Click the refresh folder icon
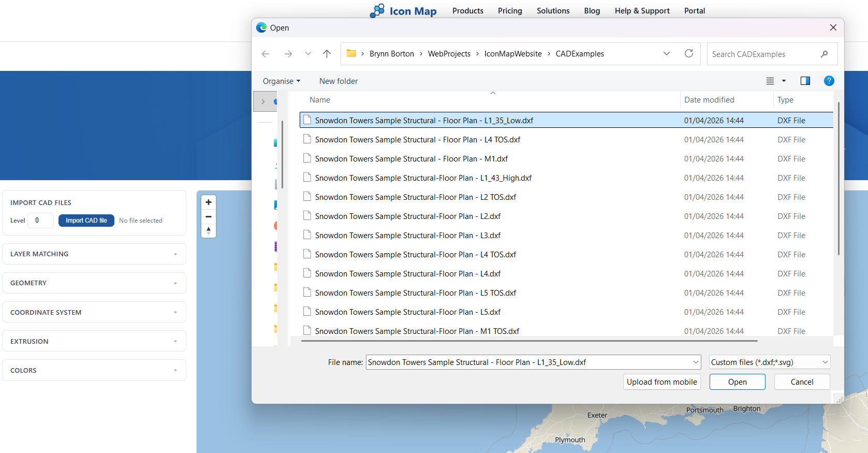The width and height of the screenshot is (868, 453). (x=688, y=54)
